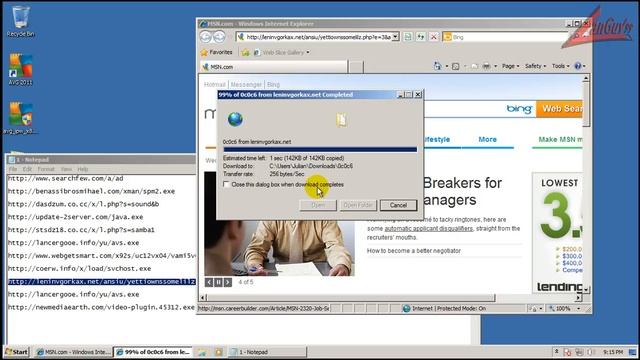640x360 pixels.
Task: Expand the Print options dropdown arrow
Action: (x=496, y=66)
